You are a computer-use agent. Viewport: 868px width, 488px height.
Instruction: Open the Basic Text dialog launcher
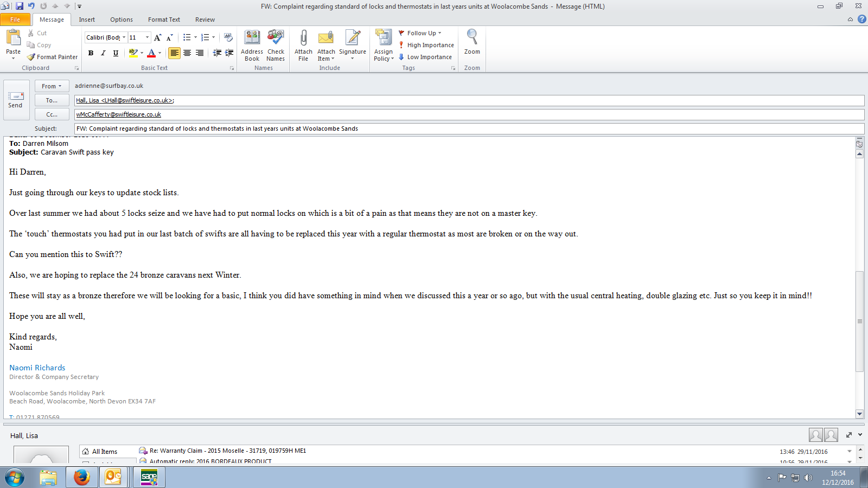coord(232,68)
